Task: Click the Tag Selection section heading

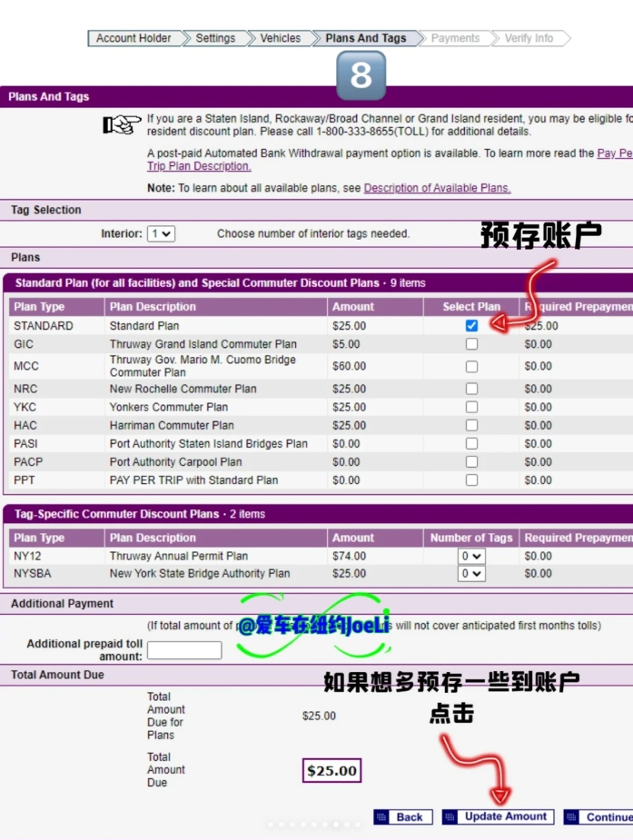Action: 46,210
